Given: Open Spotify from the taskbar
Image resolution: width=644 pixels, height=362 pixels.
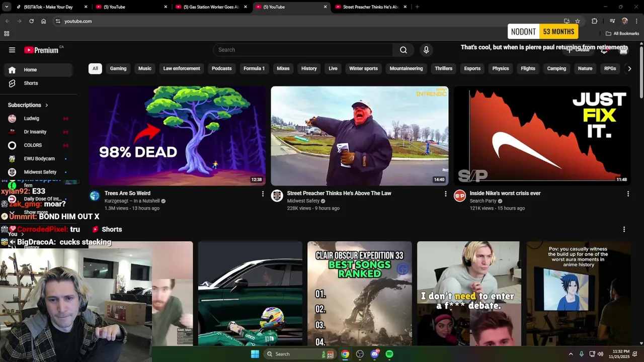Looking at the screenshot, I should pyautogui.click(x=389, y=354).
